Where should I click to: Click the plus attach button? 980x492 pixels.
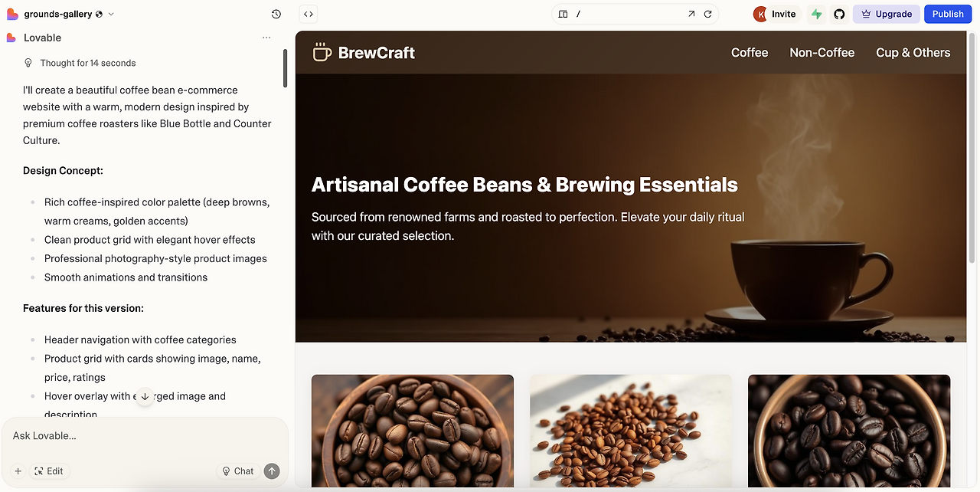pyautogui.click(x=18, y=471)
